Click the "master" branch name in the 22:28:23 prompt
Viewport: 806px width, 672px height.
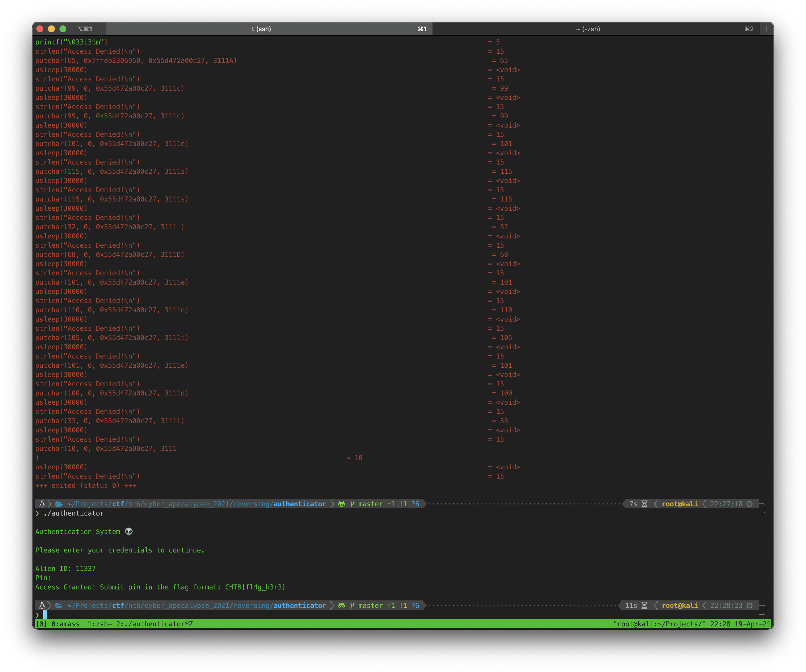click(x=370, y=605)
